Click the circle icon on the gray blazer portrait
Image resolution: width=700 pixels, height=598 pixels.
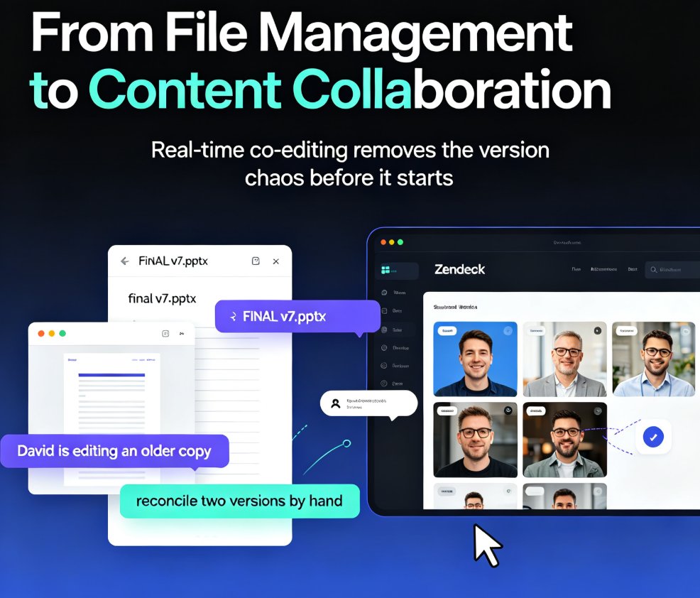coord(597,331)
